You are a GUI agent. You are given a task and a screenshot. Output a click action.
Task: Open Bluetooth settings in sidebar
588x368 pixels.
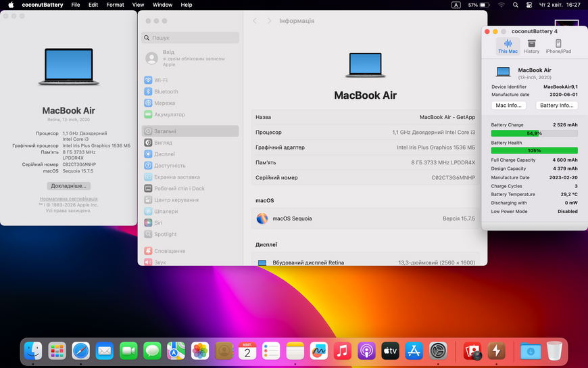190,91
